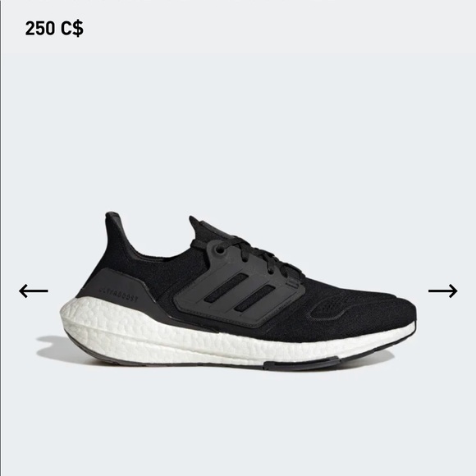Advance to the next product image arrow
Image resolution: width=476 pixels, height=476 pixels.
point(442,291)
